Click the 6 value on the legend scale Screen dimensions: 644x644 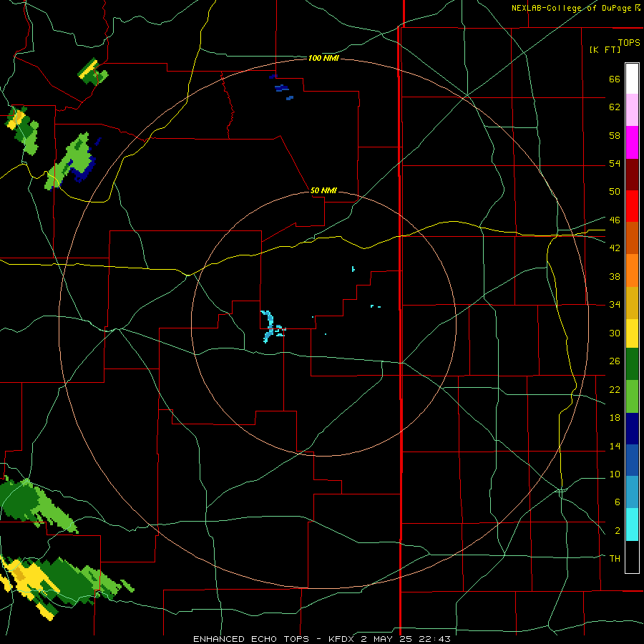click(x=617, y=502)
